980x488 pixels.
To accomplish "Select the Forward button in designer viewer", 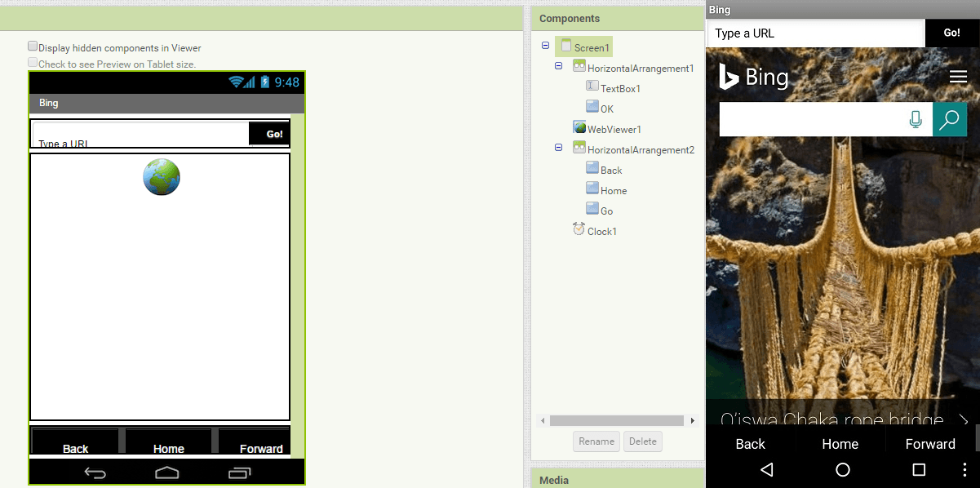I will 254,441.
